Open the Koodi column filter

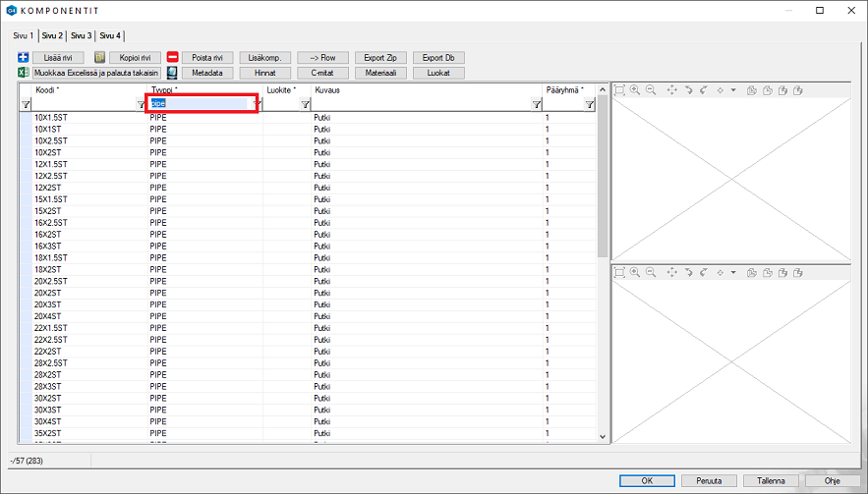coord(26,104)
